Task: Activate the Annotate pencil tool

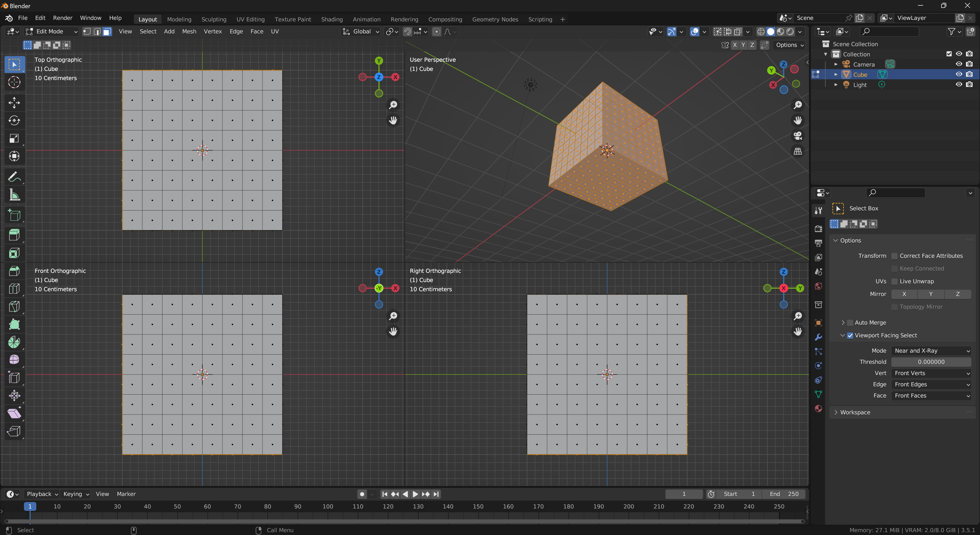Action: pos(14,177)
